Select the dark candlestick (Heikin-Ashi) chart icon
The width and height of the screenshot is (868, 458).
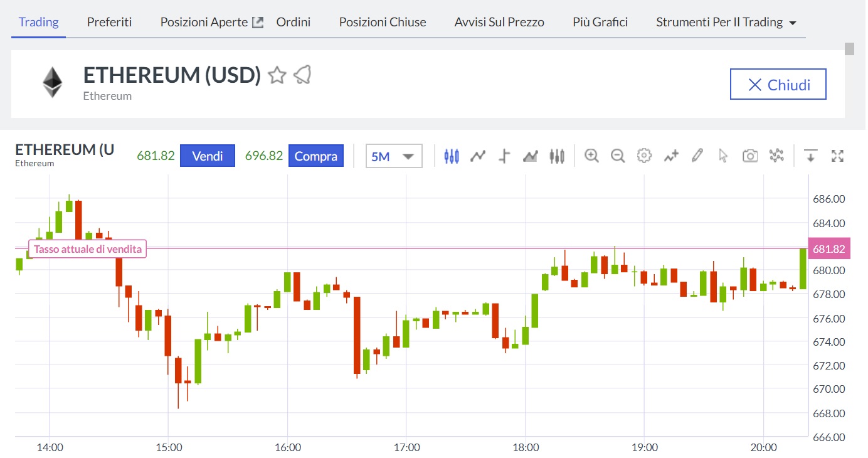point(557,156)
